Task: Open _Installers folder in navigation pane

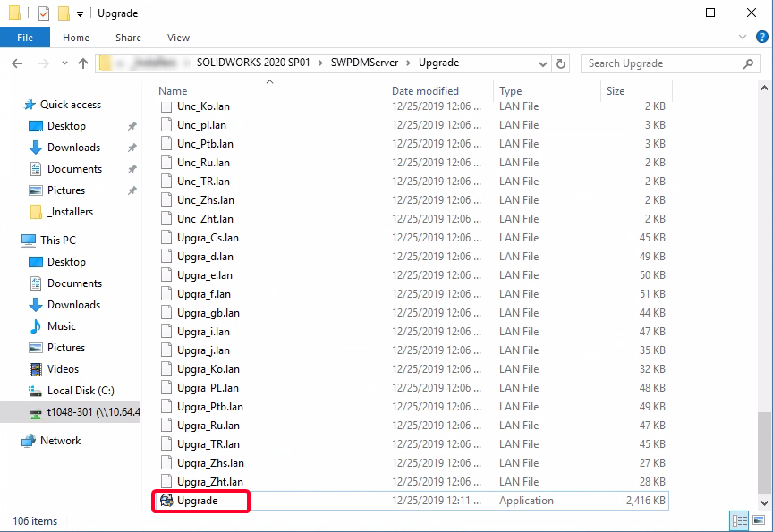Action: click(72, 212)
